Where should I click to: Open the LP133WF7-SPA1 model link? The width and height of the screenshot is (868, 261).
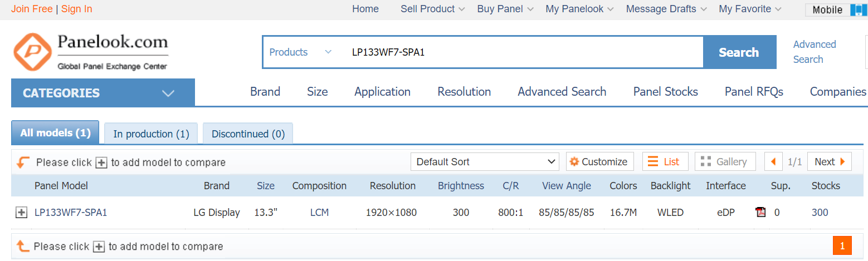click(x=71, y=212)
